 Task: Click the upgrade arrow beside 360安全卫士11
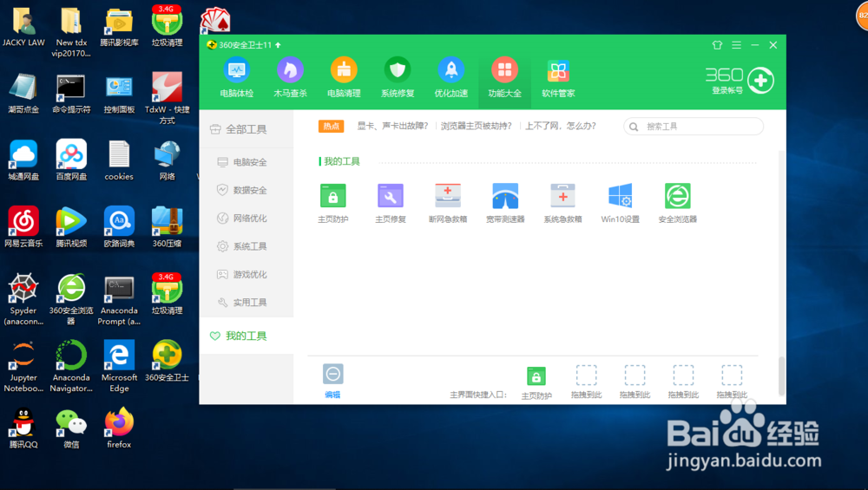(278, 45)
